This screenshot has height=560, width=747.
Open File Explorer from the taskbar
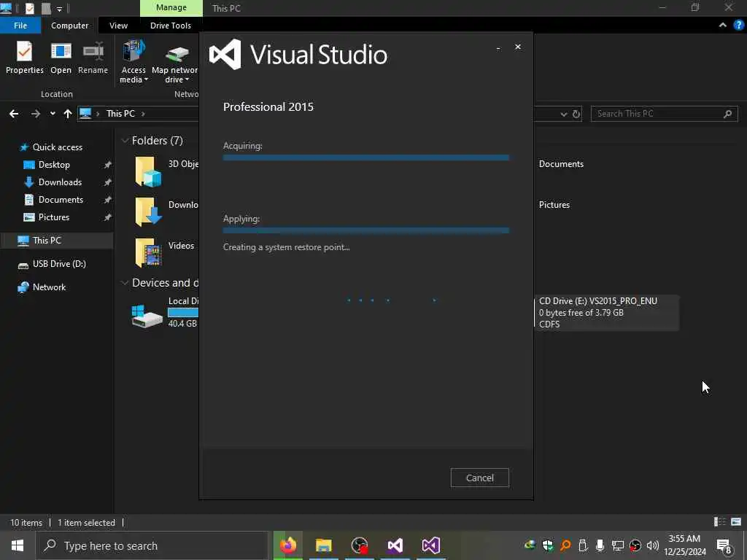pos(323,545)
